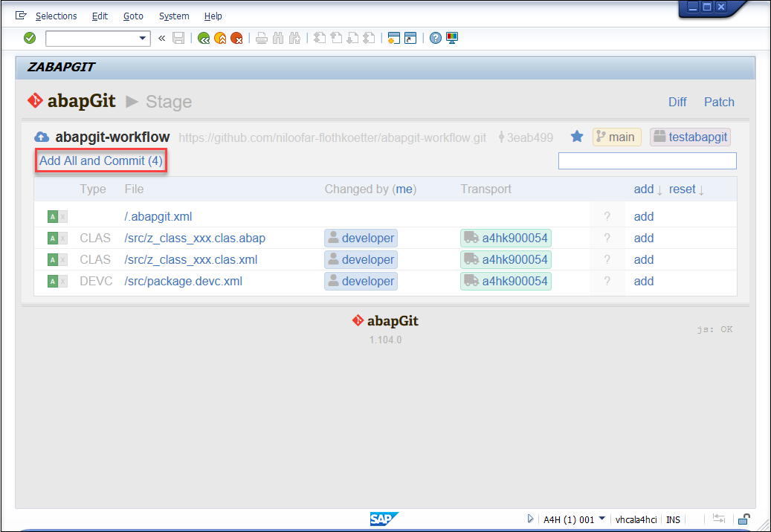This screenshot has width=771, height=532.
Task: Click developer badge in package.devc.xml row
Action: click(x=361, y=282)
